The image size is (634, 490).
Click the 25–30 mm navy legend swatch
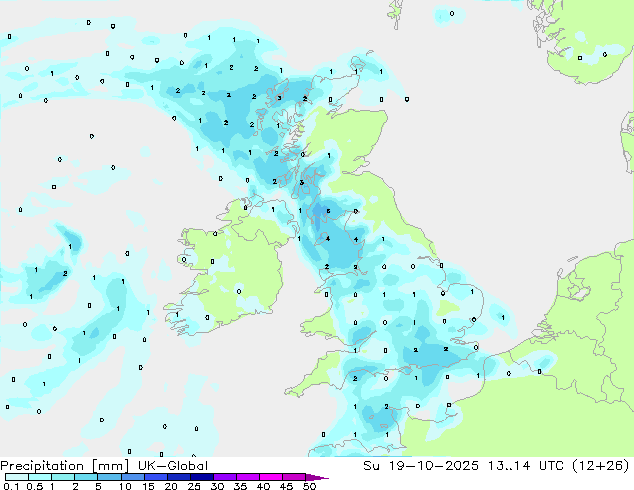[x=202, y=477]
